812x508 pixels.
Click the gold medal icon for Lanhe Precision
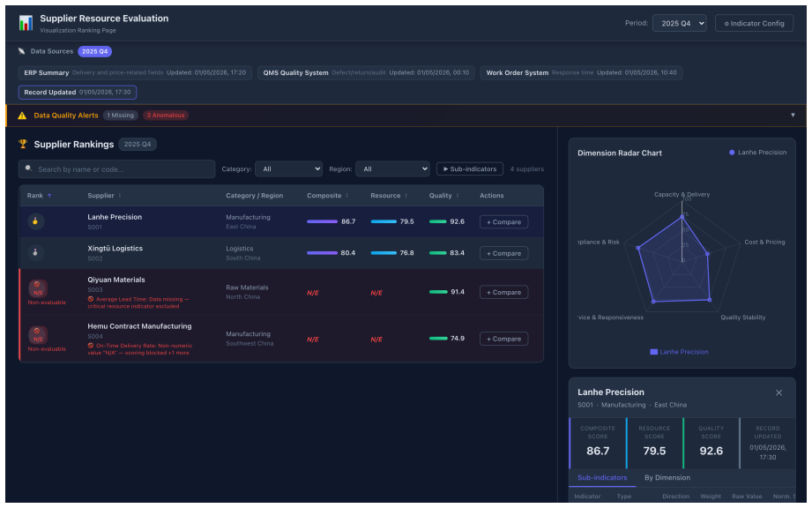[x=36, y=221]
